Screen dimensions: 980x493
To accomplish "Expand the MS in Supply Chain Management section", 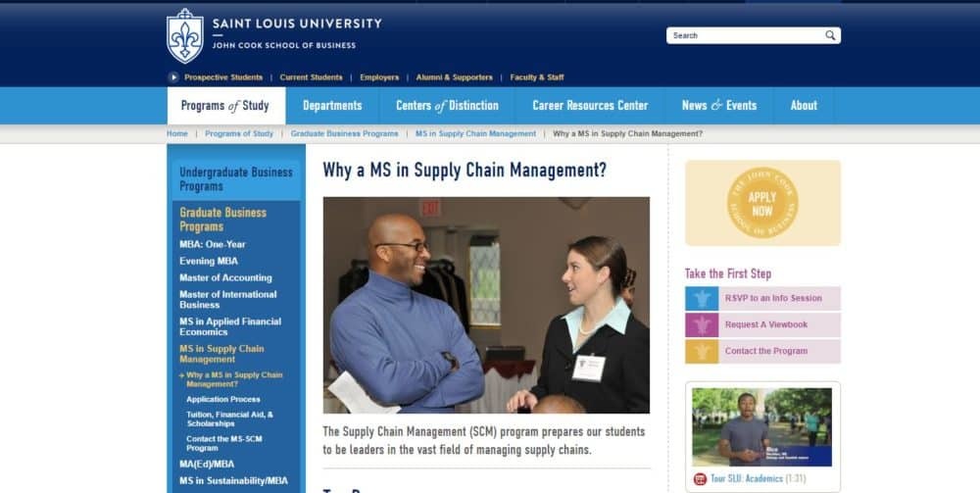I will tap(221, 354).
